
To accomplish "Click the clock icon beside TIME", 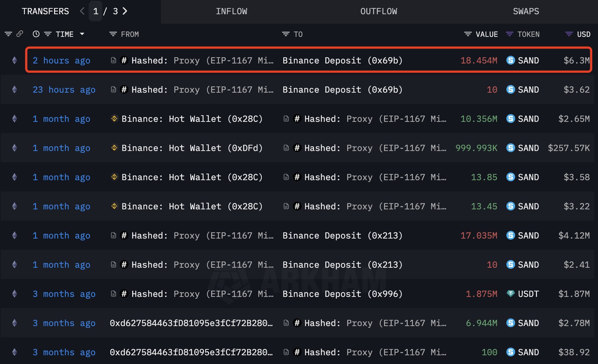I will tap(36, 34).
